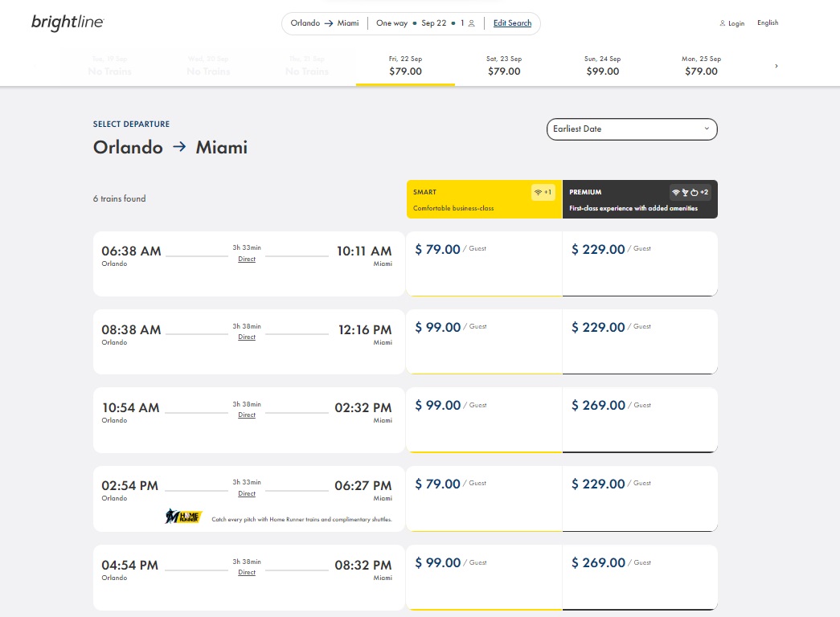Choose $99.00 Smart fare for 08:38 AM train
The height and width of the screenshot is (617, 840).
[x=484, y=341]
